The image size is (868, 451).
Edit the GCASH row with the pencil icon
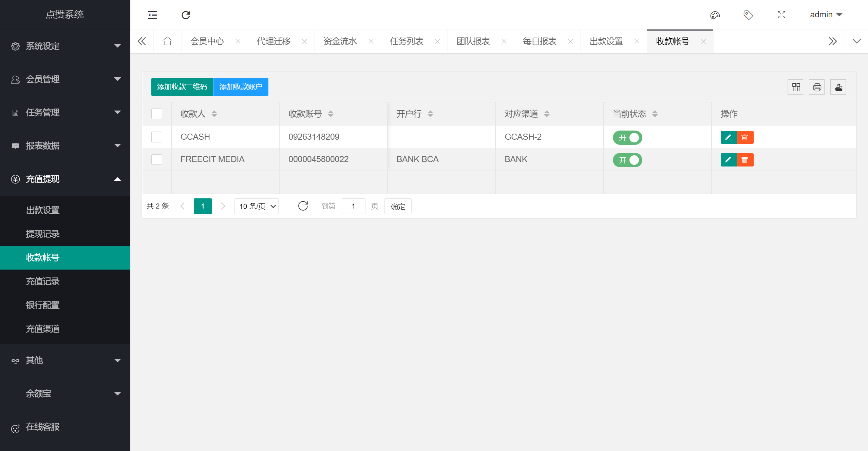pos(728,137)
